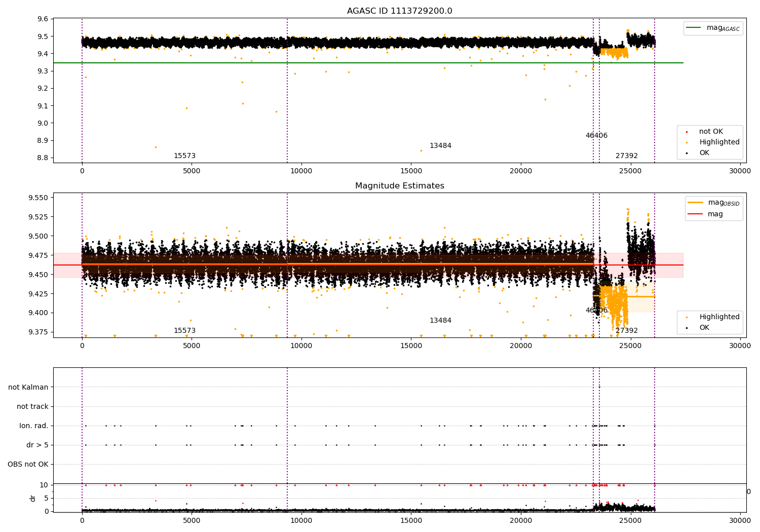Click x-axis tick 5000 in the AGASC ID plot
The width and height of the screenshot is (760, 532).
tap(192, 171)
